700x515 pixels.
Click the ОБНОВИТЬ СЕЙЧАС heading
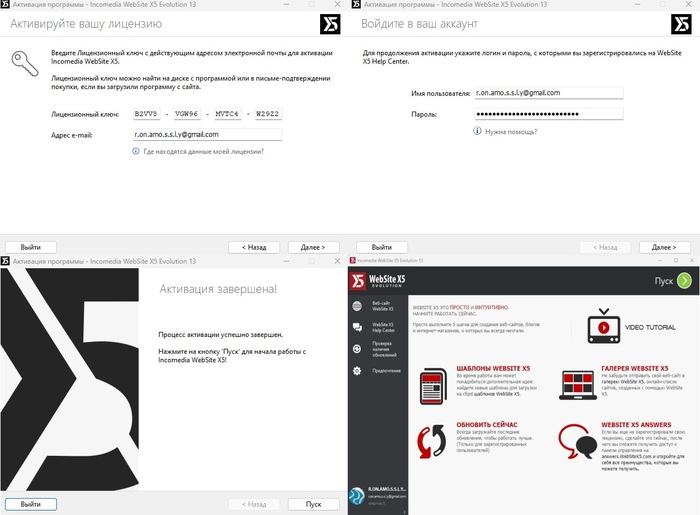click(487, 424)
